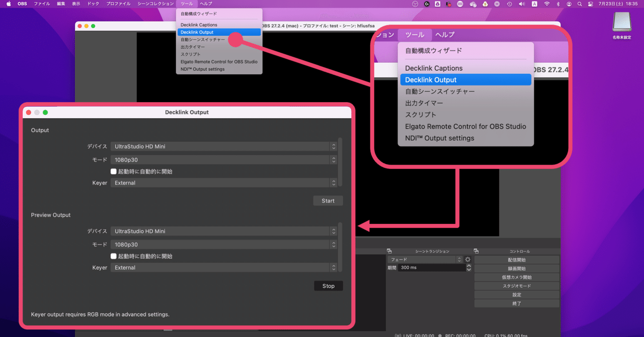
Task: Open the input source 'A' menu
Action: [534, 4]
